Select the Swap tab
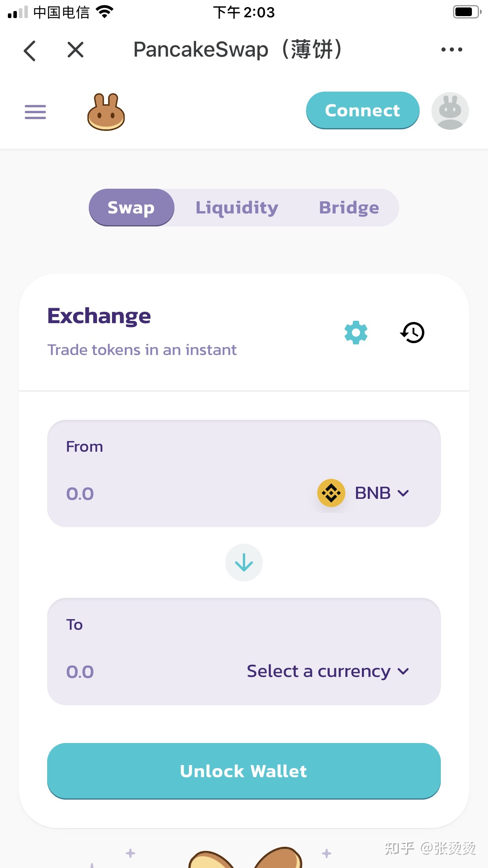The image size is (488, 868). pyautogui.click(x=131, y=208)
